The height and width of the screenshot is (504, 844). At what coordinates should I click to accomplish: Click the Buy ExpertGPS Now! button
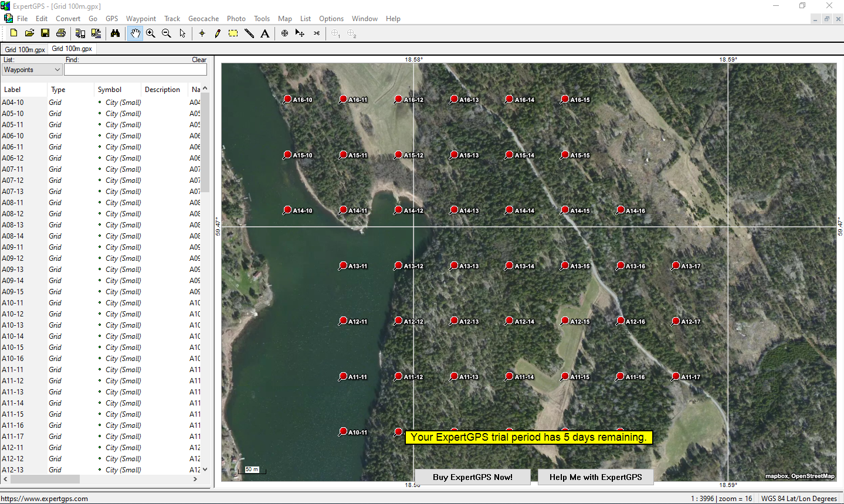pos(473,477)
